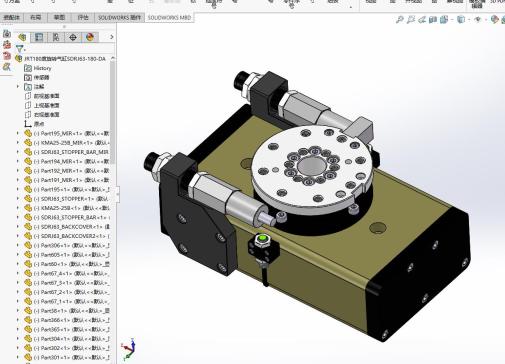Switch to the SOLIDWORKS 插件 tab
Viewport: 505px width, 364px height.
[120, 17]
